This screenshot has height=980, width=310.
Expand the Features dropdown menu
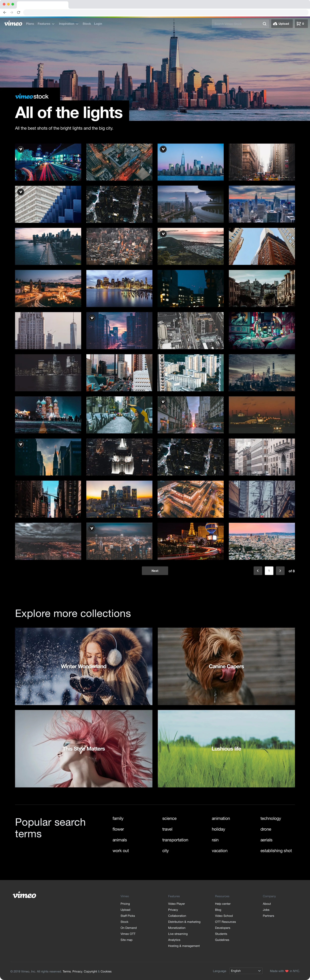pyautogui.click(x=46, y=24)
